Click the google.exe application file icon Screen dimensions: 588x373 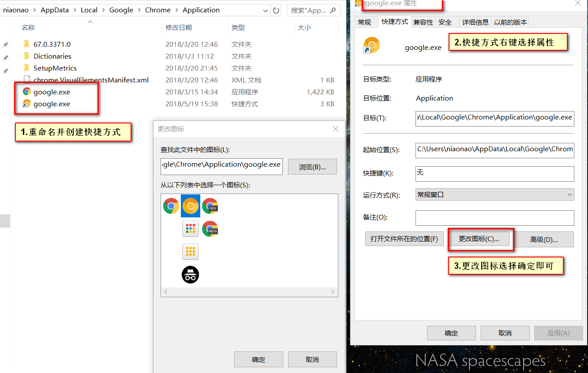pyautogui.click(x=27, y=92)
